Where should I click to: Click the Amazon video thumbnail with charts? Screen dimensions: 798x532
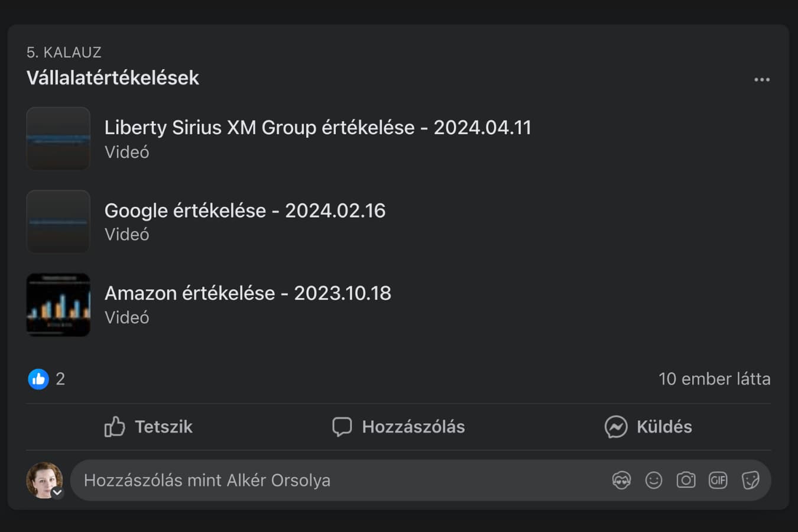[x=58, y=305]
